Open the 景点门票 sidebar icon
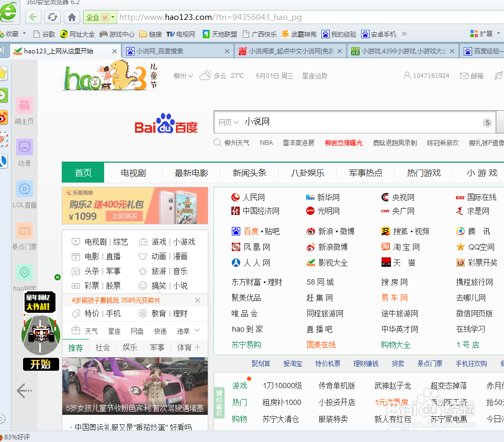This screenshot has width=504, height=442. coord(25,231)
